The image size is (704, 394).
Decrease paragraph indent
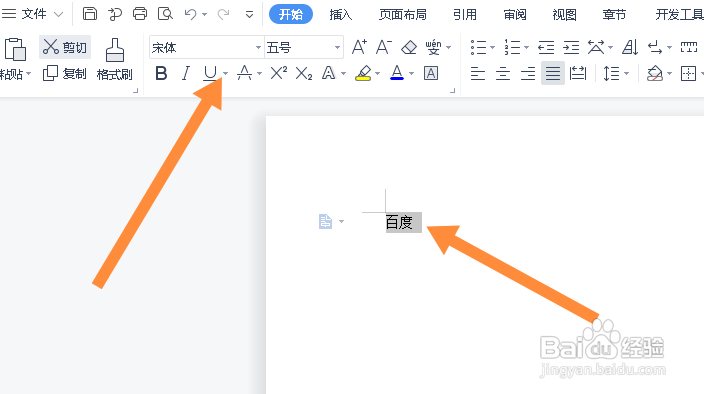click(546, 47)
